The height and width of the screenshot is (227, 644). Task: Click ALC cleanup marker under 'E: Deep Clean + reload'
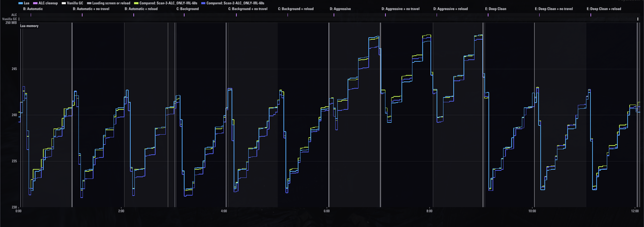[x=592, y=15]
